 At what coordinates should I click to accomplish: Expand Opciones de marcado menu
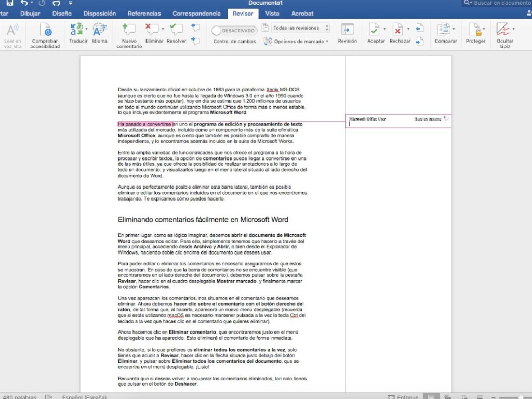click(297, 41)
